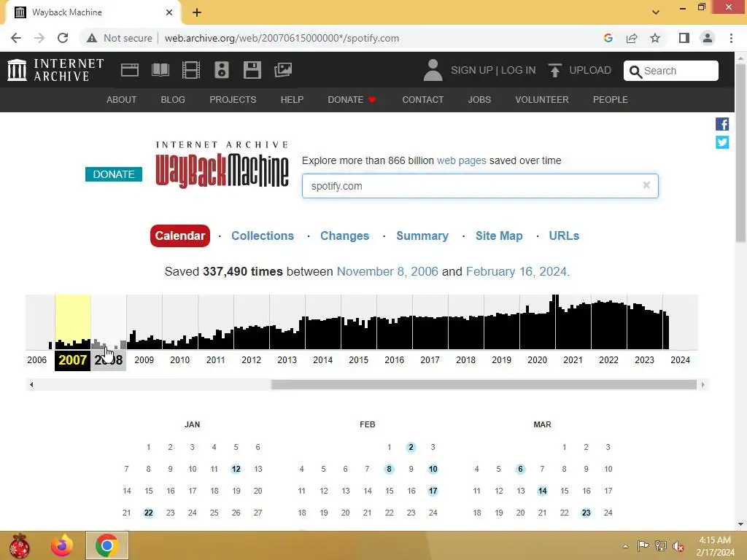Open the ABOUT menu item
The width and height of the screenshot is (747, 560).
click(122, 99)
